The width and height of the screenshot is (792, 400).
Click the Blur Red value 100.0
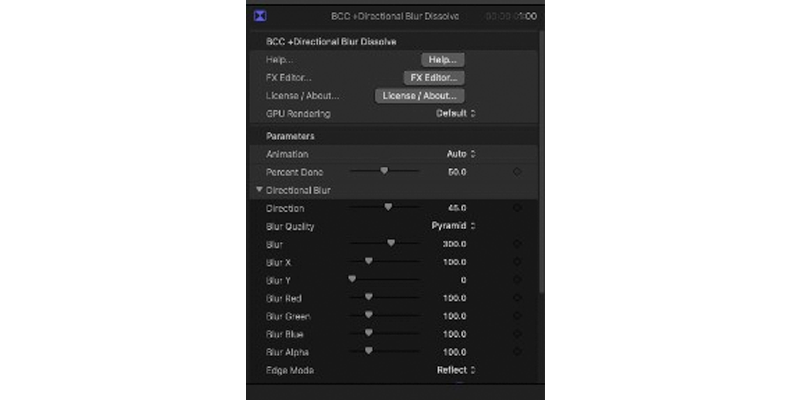[455, 298]
